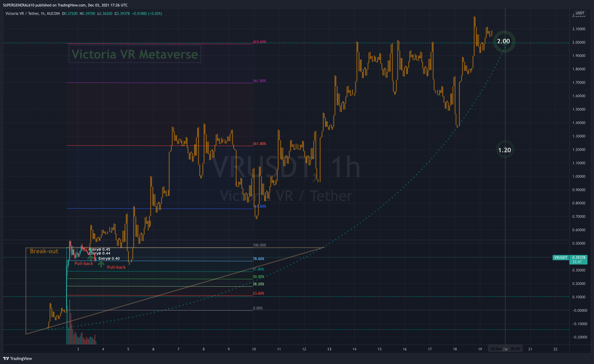Image resolution: width=594 pixels, height=364 pixels.
Task: Click the 2.10000 price axis label
Action: (x=579, y=29)
